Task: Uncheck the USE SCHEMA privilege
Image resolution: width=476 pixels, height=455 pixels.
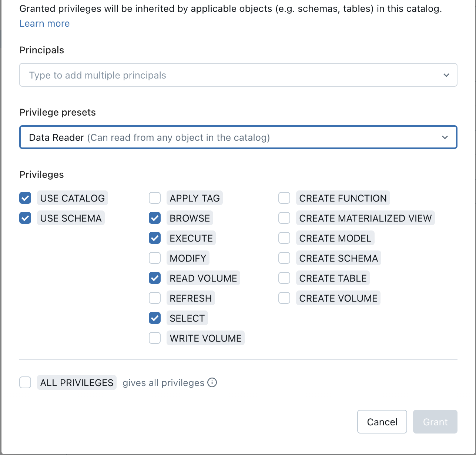Action: click(25, 218)
